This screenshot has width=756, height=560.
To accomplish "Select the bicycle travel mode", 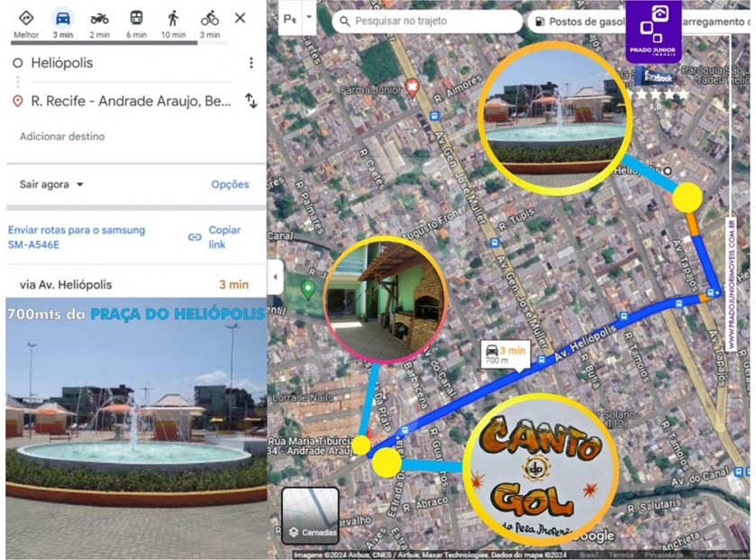I will pos(210,24).
